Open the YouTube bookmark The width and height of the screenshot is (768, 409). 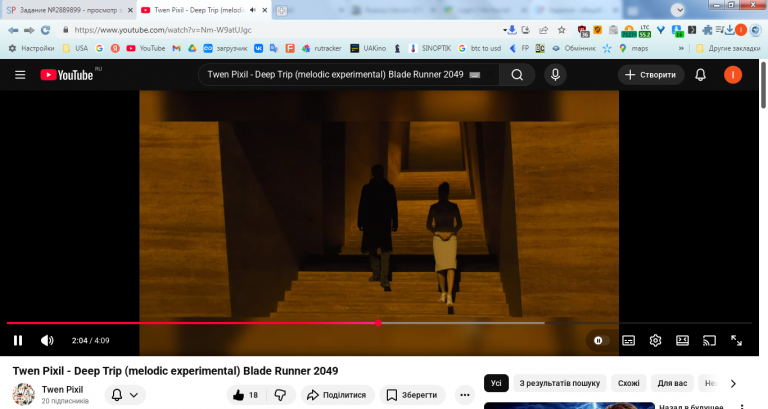[145, 48]
